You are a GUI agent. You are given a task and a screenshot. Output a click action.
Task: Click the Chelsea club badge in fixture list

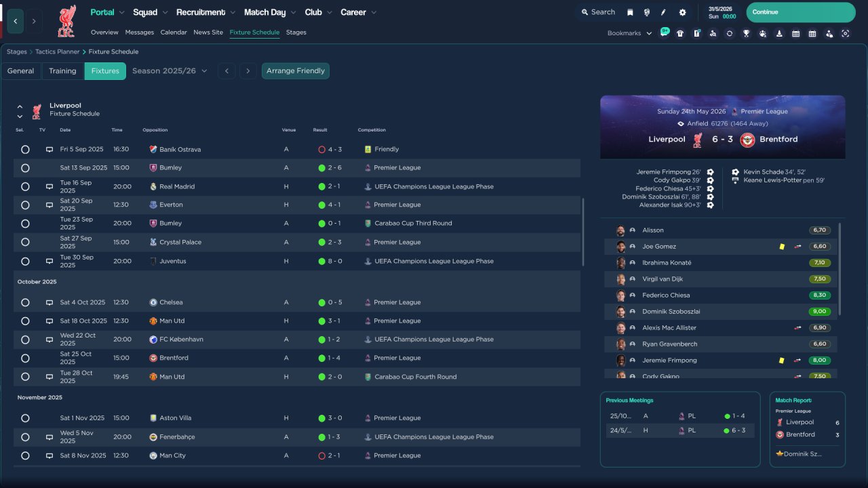click(x=153, y=302)
